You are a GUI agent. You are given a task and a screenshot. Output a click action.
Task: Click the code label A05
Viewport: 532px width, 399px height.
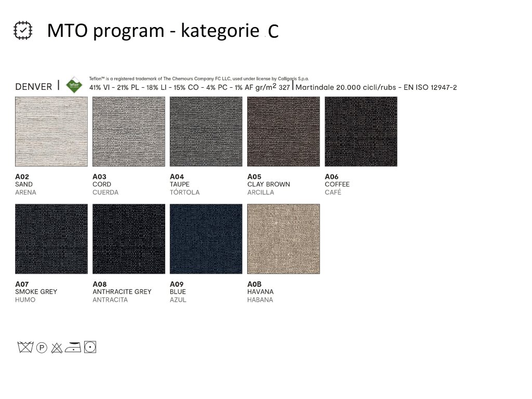click(x=254, y=177)
